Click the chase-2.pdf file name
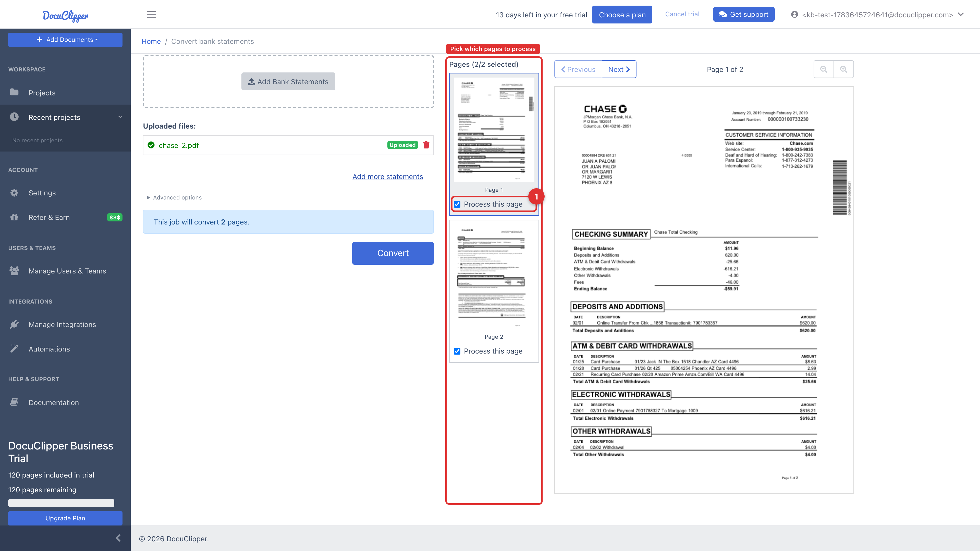The height and width of the screenshot is (551, 980). click(x=179, y=145)
